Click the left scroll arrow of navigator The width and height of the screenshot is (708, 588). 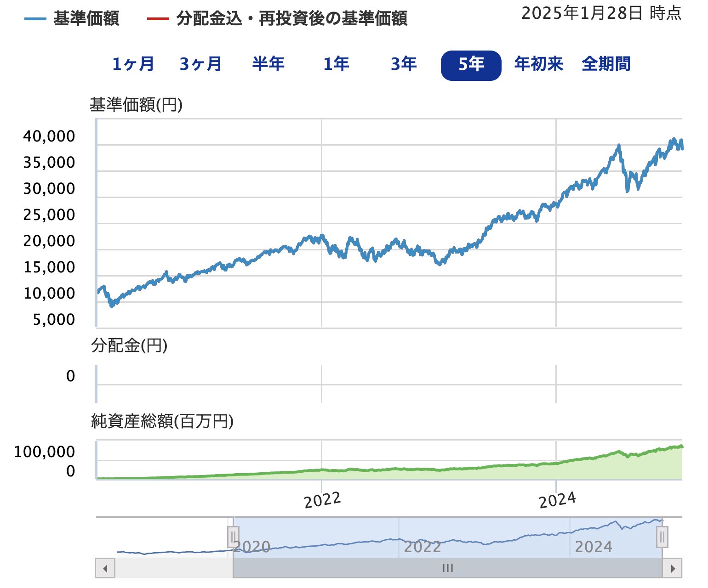tap(105, 569)
